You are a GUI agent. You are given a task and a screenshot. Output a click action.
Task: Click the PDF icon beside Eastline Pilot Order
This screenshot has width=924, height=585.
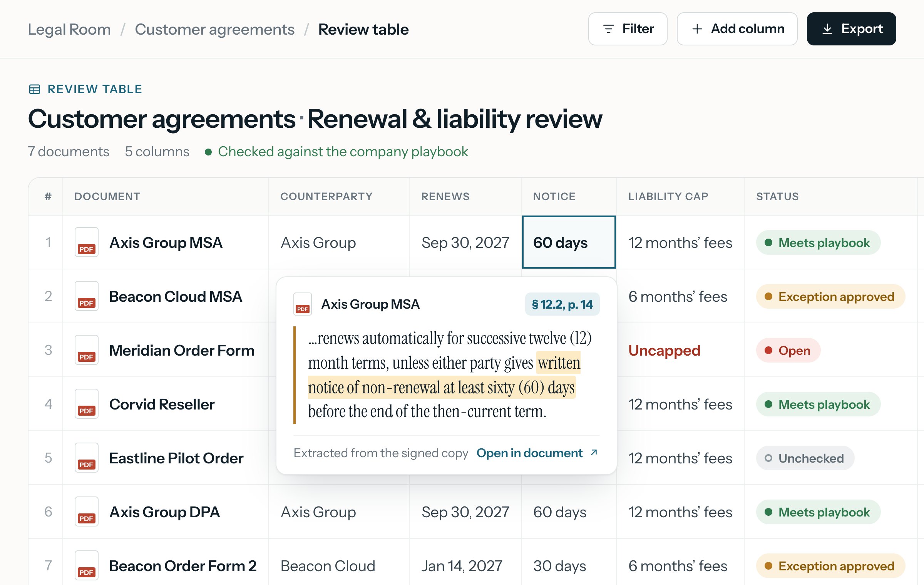[86, 458]
